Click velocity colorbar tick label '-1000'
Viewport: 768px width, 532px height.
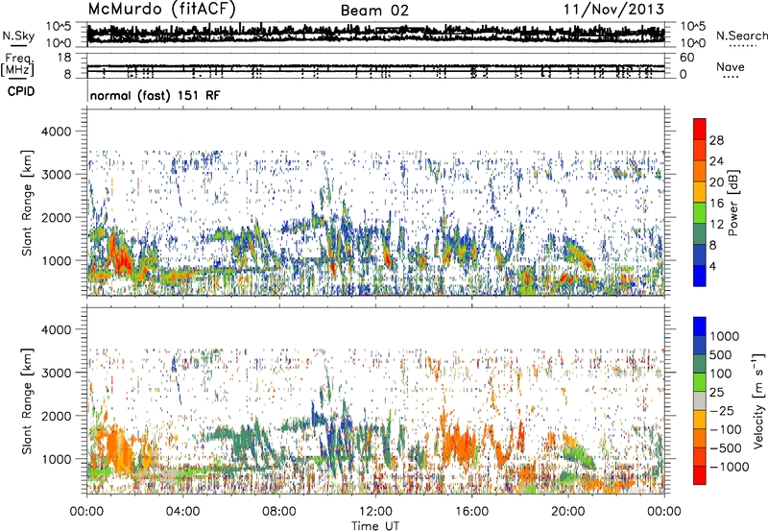click(730, 467)
